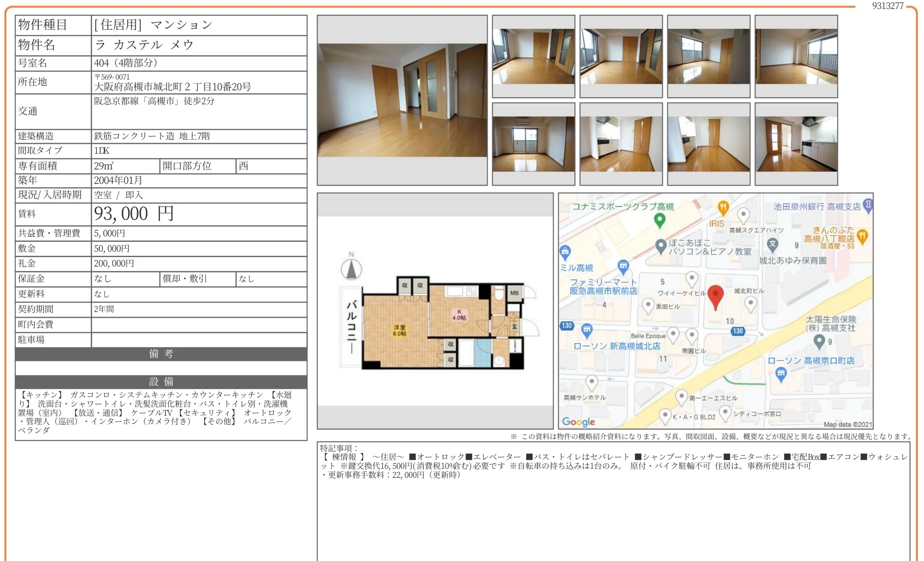Viewport: 924px width, 561px height.
Task: Click the green Konami Sports Club pin
Action: tap(659, 220)
